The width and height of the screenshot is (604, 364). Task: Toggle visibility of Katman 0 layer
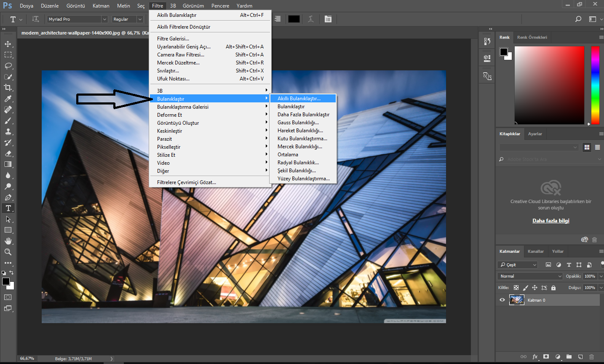click(502, 300)
